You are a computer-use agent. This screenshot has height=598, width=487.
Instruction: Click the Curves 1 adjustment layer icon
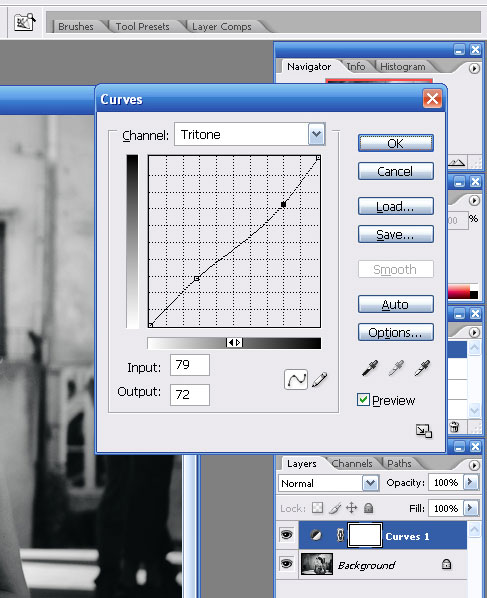click(x=316, y=536)
